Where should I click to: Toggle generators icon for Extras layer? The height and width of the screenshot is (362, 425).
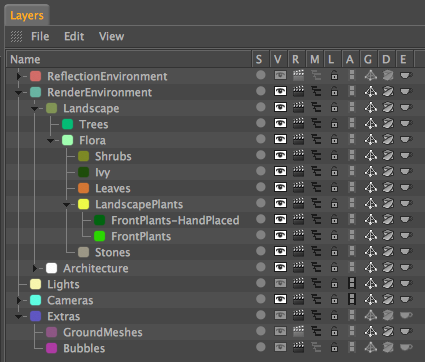click(x=370, y=315)
